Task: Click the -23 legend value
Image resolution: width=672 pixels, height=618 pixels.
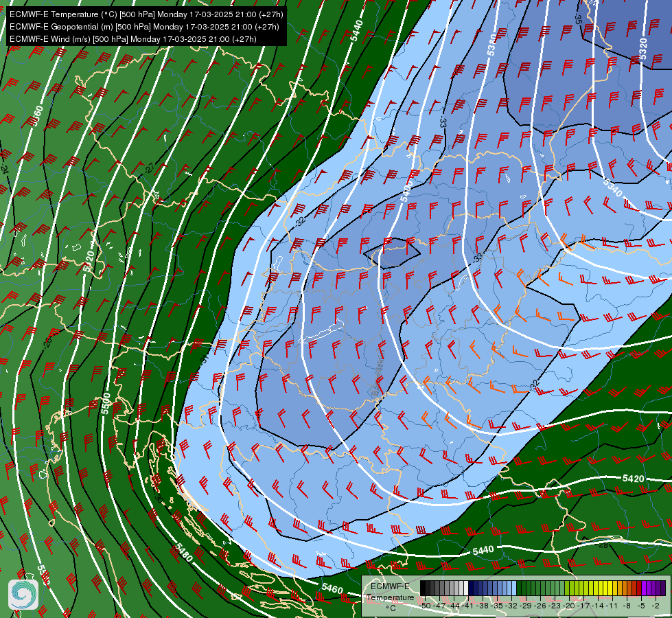Action: click(x=555, y=606)
